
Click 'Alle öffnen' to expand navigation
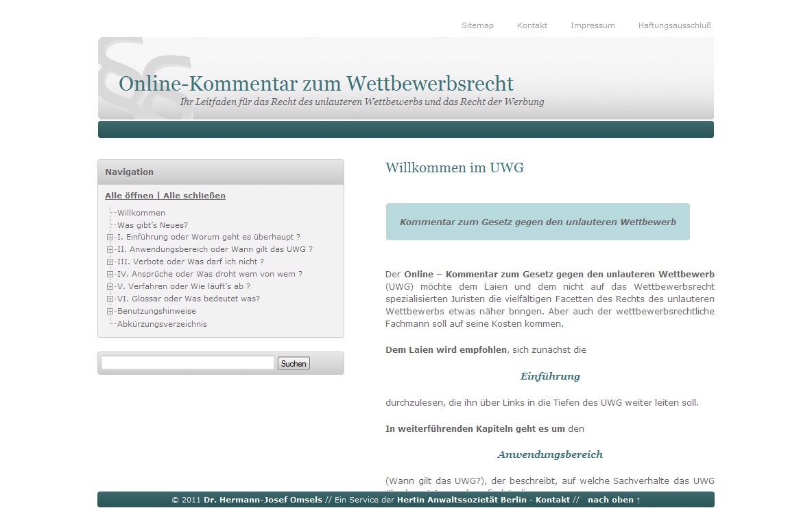pyautogui.click(x=129, y=196)
